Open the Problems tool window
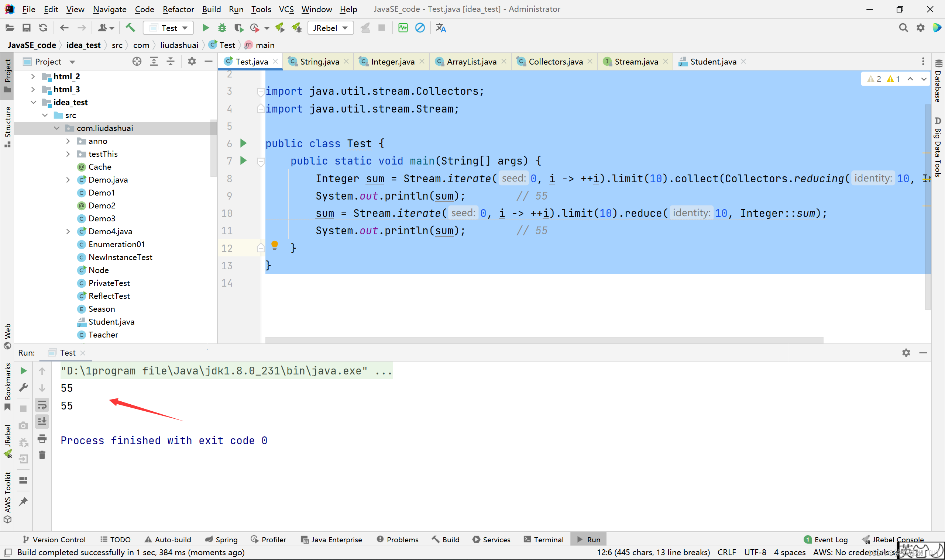Screen dimensions: 945x560 click(x=398, y=540)
